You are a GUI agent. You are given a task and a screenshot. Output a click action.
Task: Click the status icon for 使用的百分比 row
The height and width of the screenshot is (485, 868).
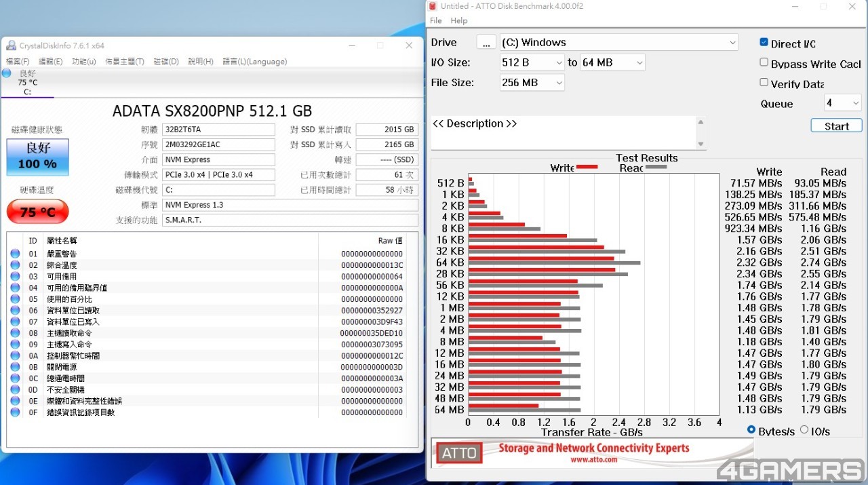click(x=15, y=299)
